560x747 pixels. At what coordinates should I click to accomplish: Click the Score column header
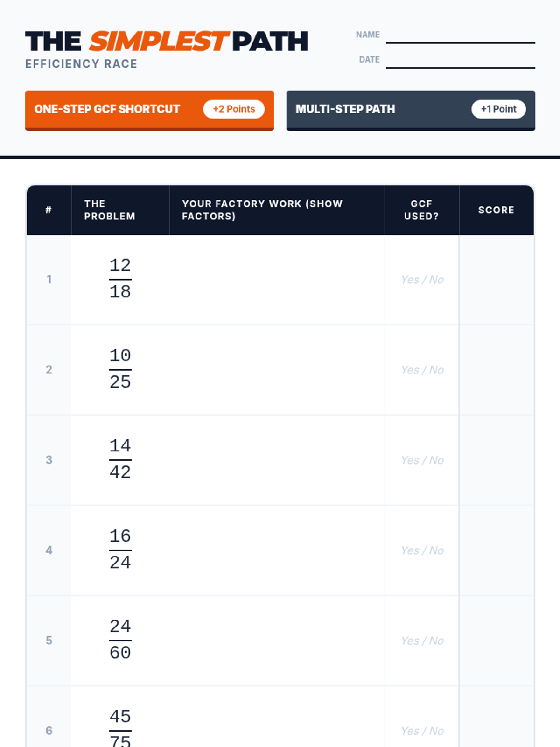click(496, 210)
